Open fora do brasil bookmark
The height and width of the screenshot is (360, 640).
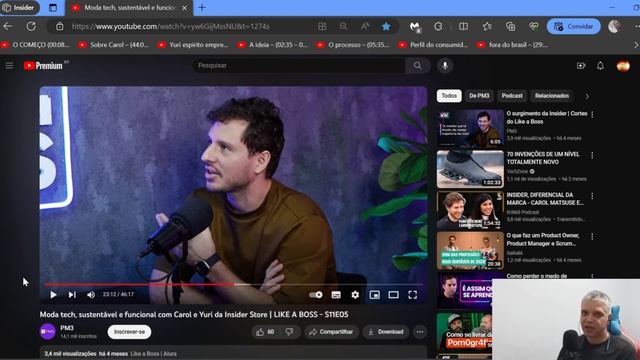point(513,45)
